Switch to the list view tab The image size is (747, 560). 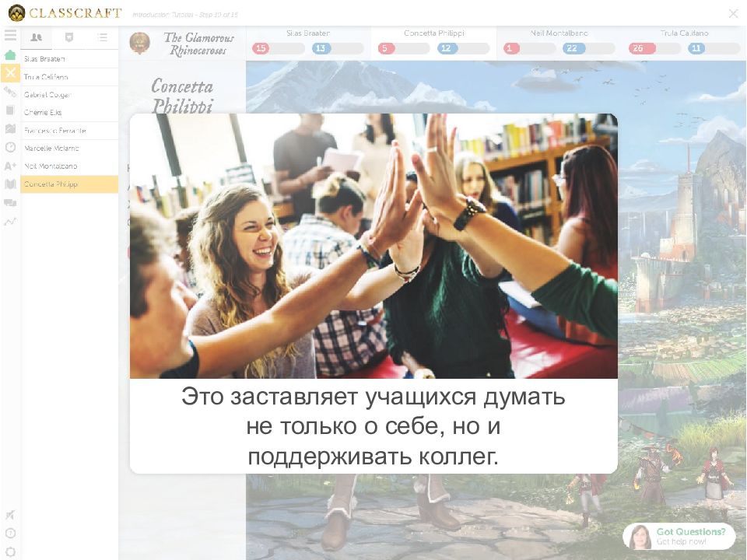(102, 37)
